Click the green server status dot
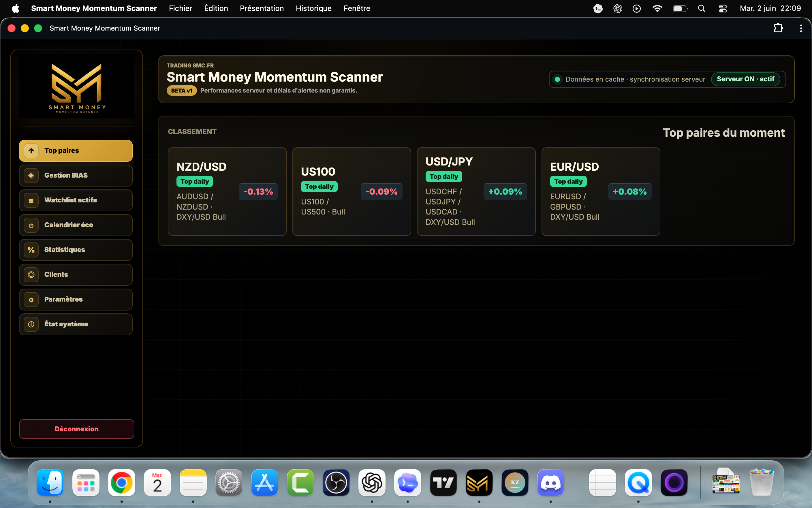Image resolution: width=812 pixels, height=508 pixels. (557, 79)
